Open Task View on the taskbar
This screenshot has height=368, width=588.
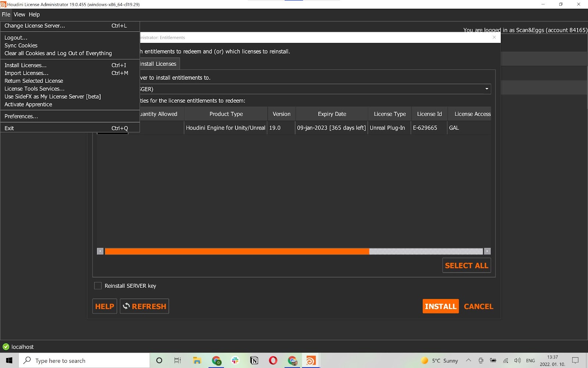click(178, 361)
